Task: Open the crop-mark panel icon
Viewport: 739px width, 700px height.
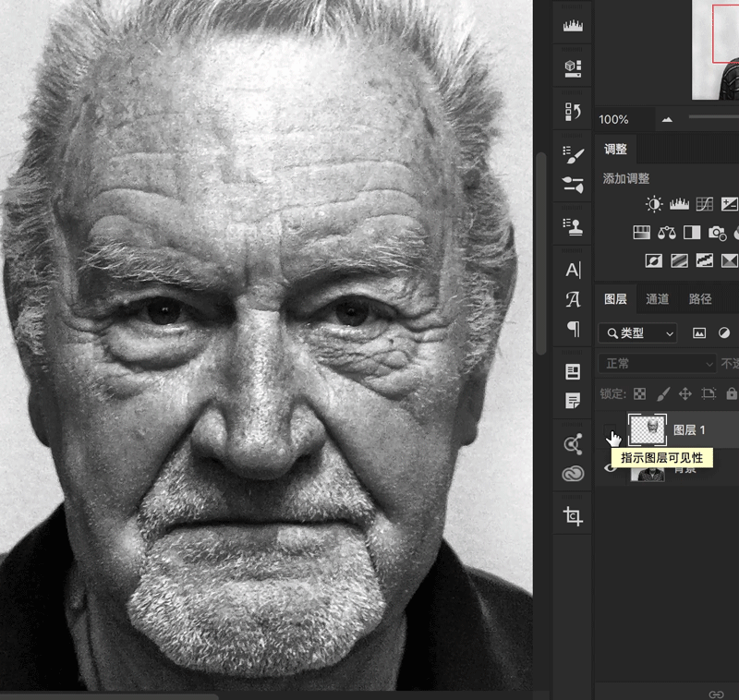Action: click(x=573, y=516)
